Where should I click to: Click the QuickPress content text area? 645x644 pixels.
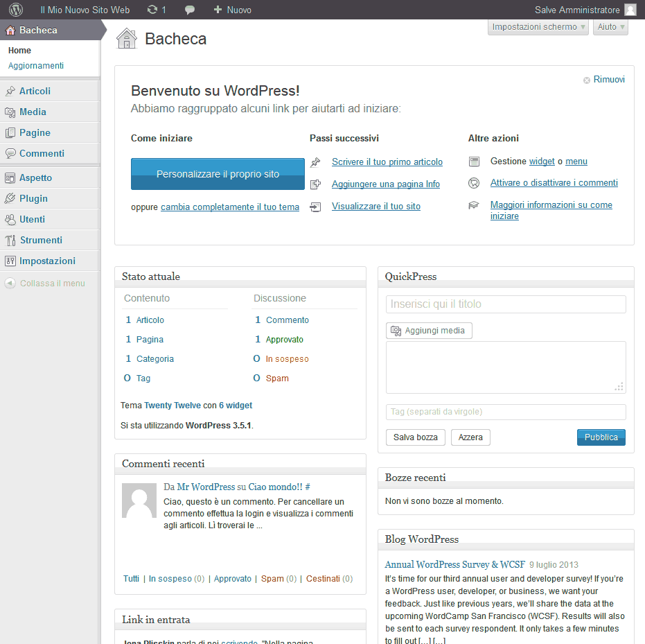506,367
